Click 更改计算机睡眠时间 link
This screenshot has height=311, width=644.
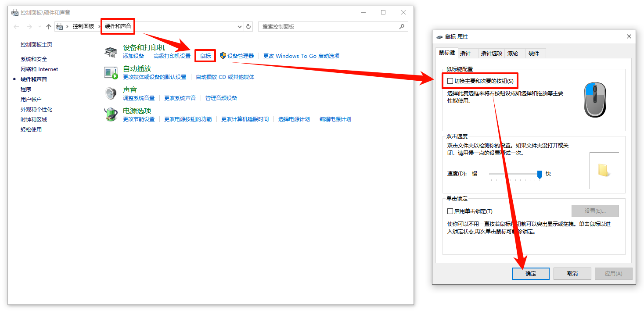[245, 119]
